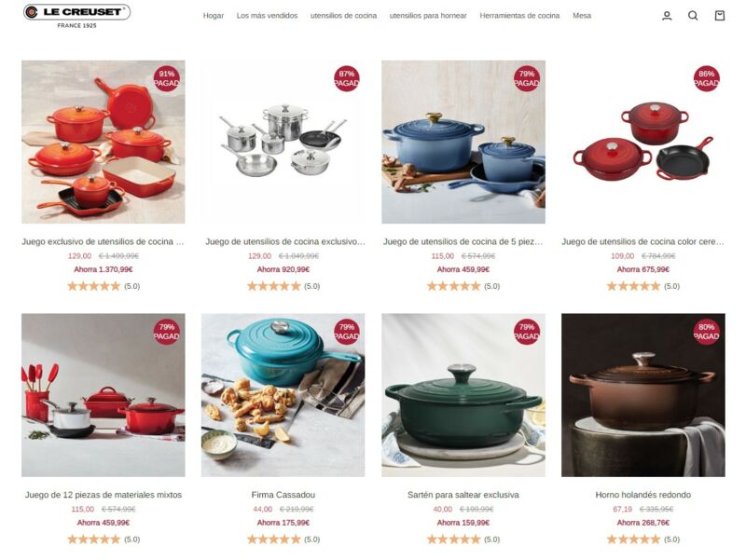This screenshot has width=746, height=560.
Task: Open the user account icon
Action: click(667, 16)
